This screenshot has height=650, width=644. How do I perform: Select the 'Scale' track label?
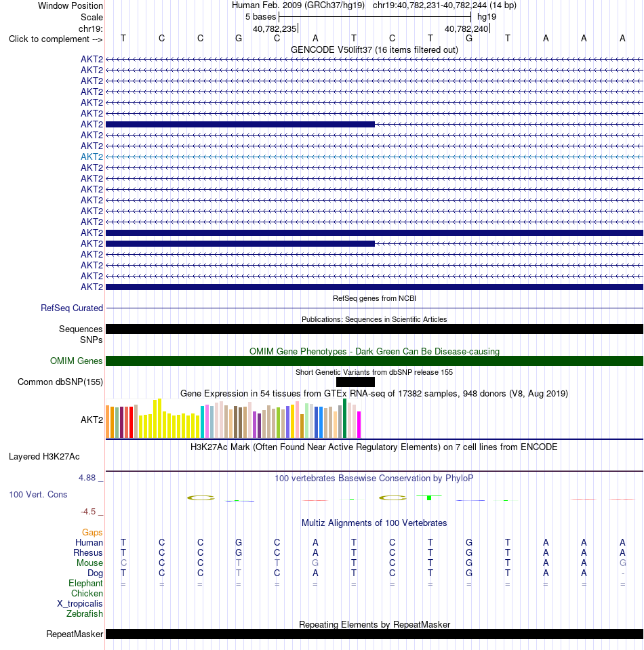pos(92,18)
